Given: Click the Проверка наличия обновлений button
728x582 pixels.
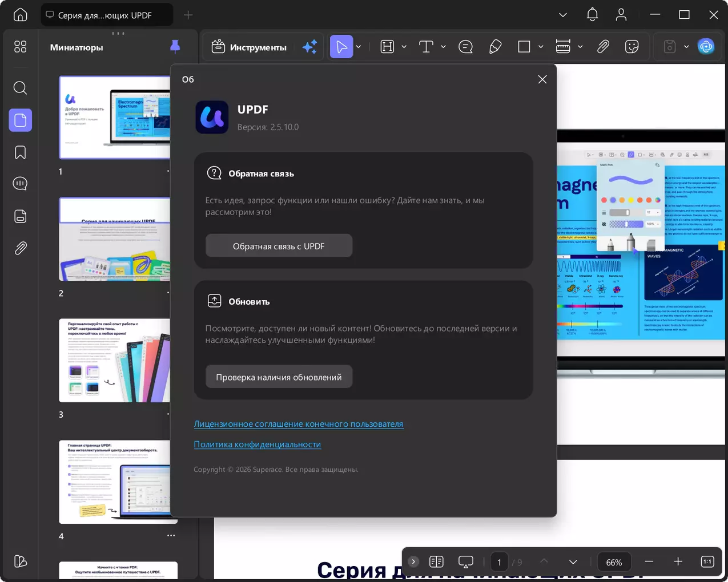Looking at the screenshot, I should pyautogui.click(x=279, y=377).
